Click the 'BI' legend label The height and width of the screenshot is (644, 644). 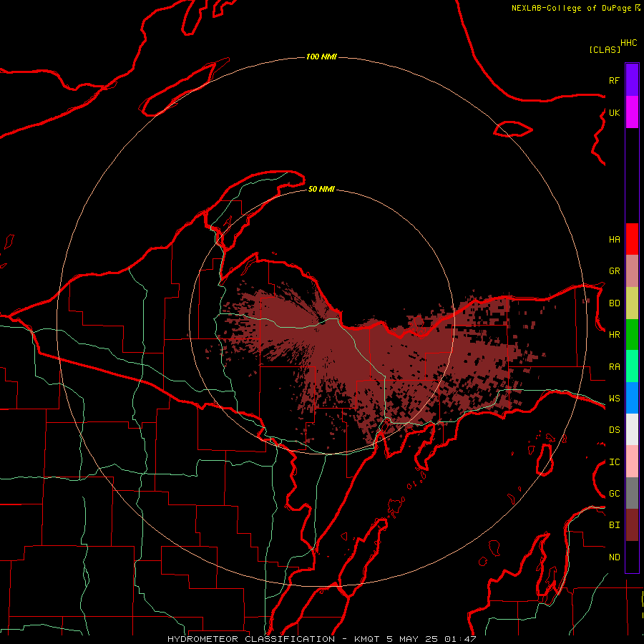tap(615, 525)
